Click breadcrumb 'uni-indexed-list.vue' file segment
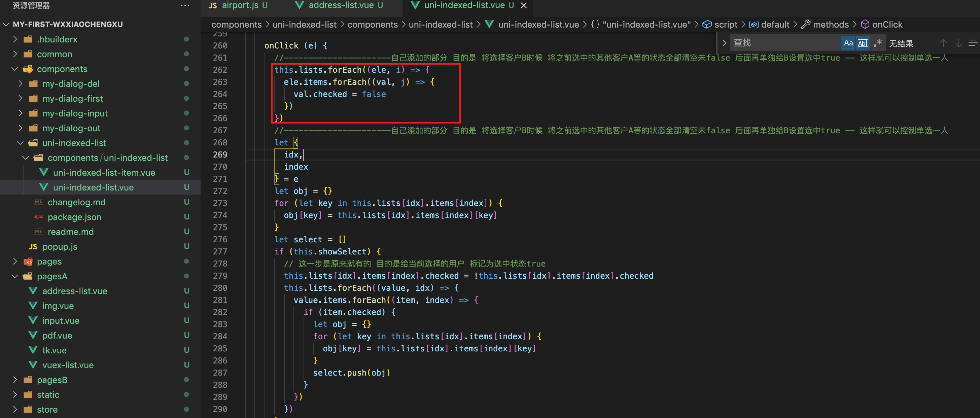 click(x=538, y=25)
